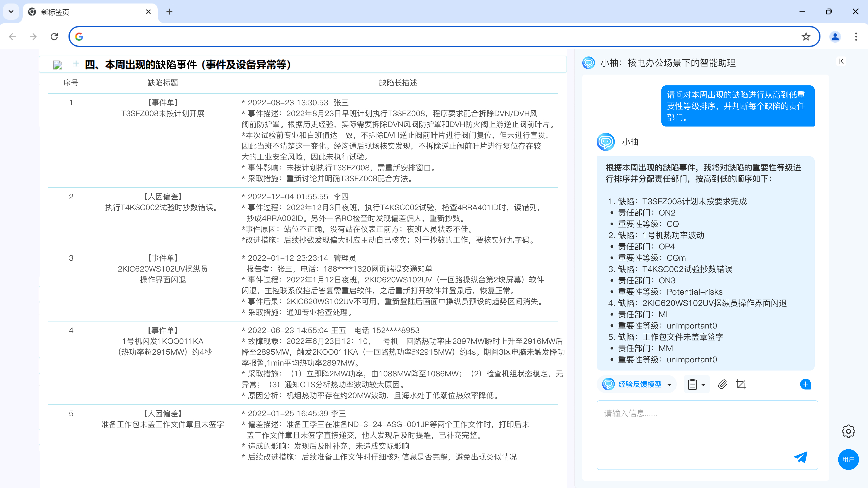The image size is (868, 488).
Task: Click timestamp 2022-01-25 16:45:39 李三
Action: 293,414
